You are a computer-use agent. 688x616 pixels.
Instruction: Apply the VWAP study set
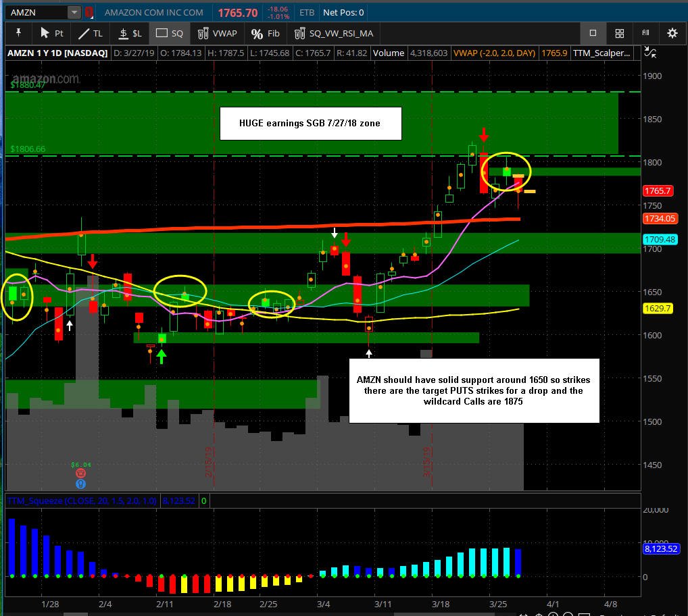point(217,33)
